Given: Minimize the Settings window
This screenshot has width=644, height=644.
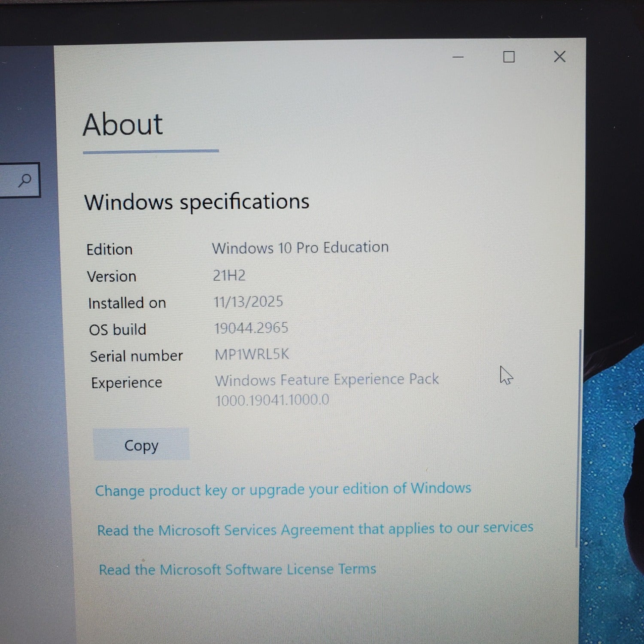Looking at the screenshot, I should coord(458,57).
